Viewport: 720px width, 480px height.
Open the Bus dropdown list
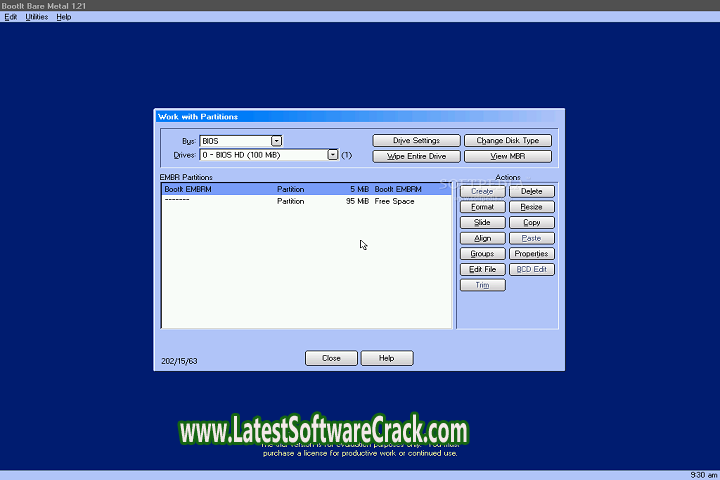pos(277,141)
